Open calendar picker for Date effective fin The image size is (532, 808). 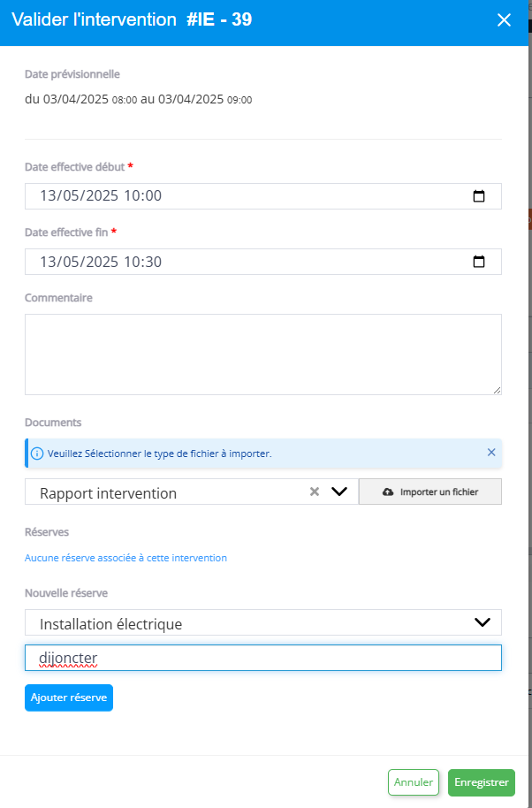[479, 262]
